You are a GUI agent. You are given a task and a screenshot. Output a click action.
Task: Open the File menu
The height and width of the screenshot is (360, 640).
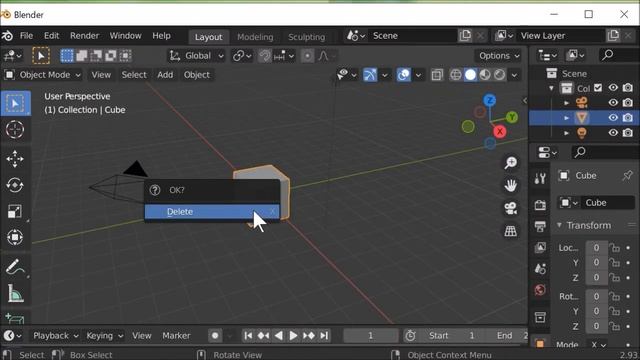(26, 36)
